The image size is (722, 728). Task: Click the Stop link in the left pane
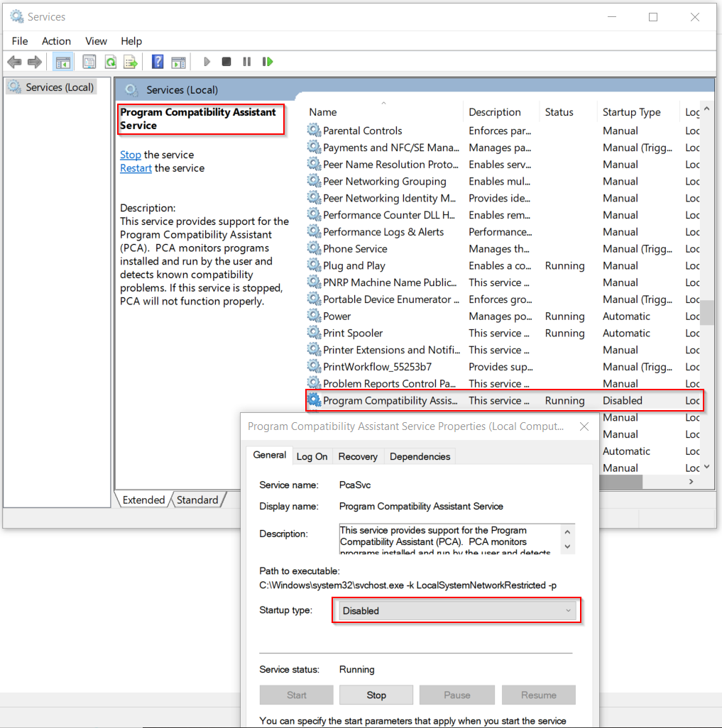click(x=130, y=155)
